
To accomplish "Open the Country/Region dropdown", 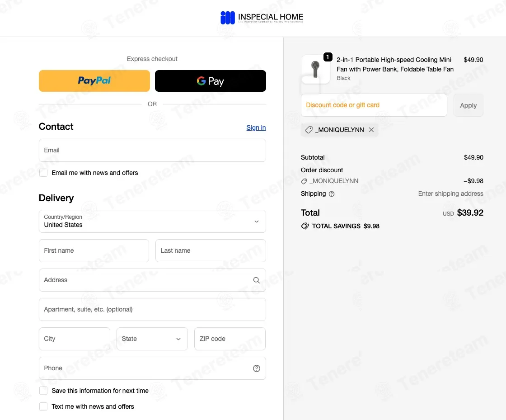I will coord(152,221).
